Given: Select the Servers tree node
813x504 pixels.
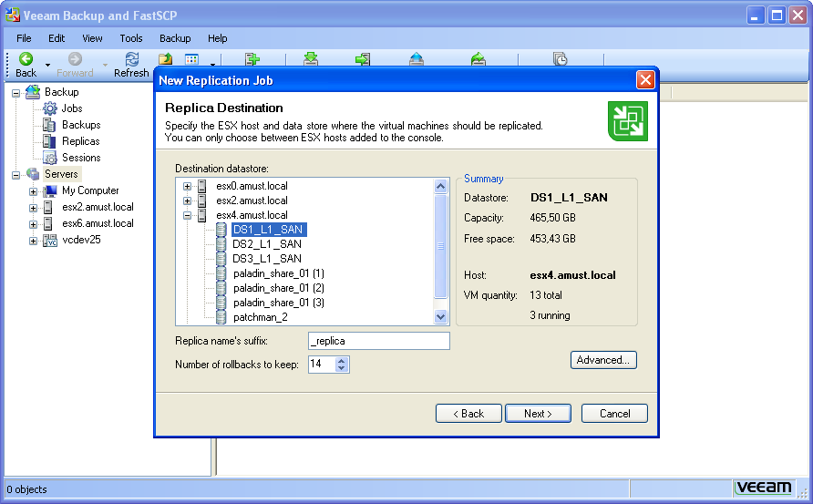Looking at the screenshot, I should (61, 174).
